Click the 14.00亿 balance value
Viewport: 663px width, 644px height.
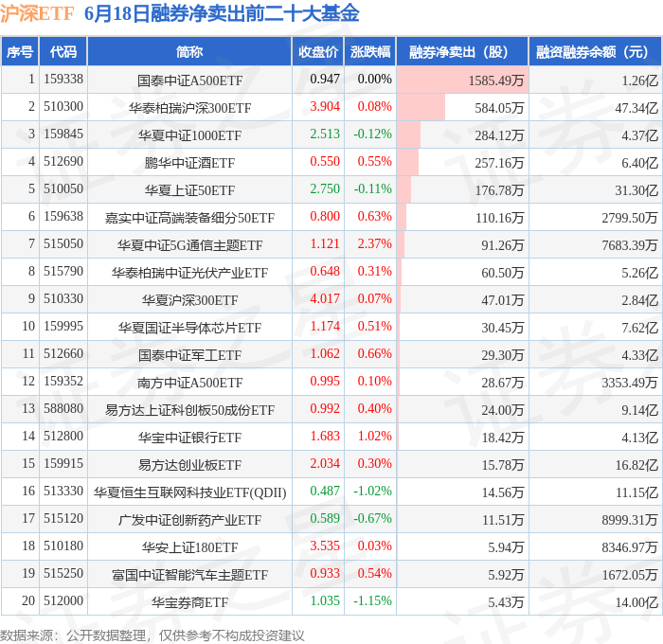click(636, 602)
